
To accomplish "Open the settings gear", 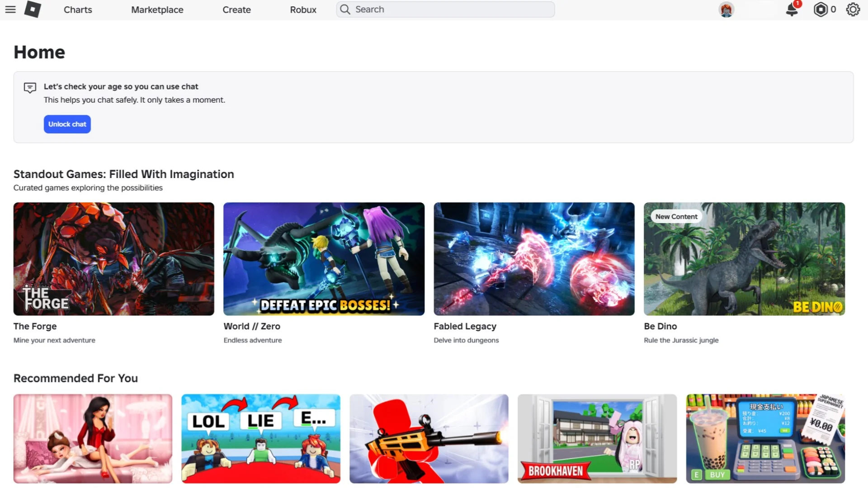I will click(x=853, y=9).
